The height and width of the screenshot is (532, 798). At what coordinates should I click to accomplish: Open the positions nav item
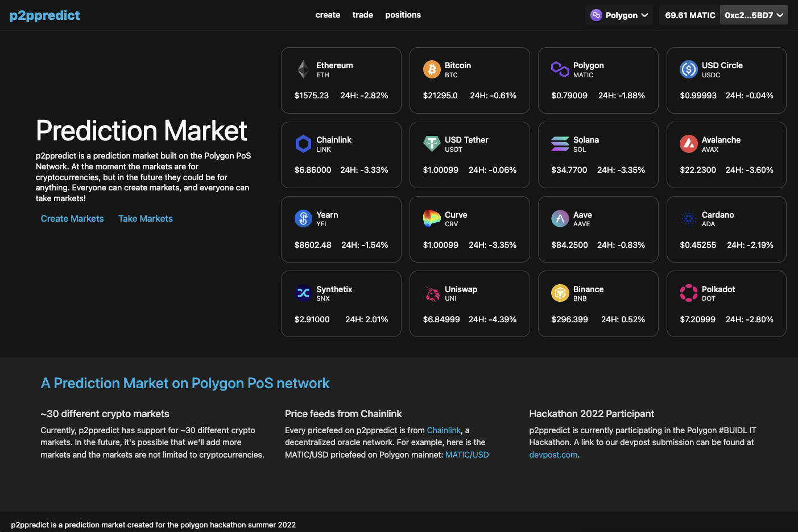pos(403,15)
